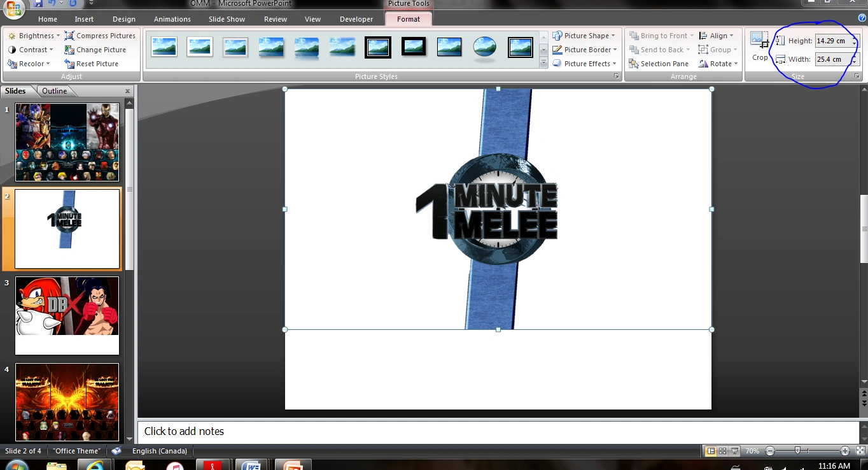Click Reset Picture
This screenshot has width=868, height=470.
92,64
